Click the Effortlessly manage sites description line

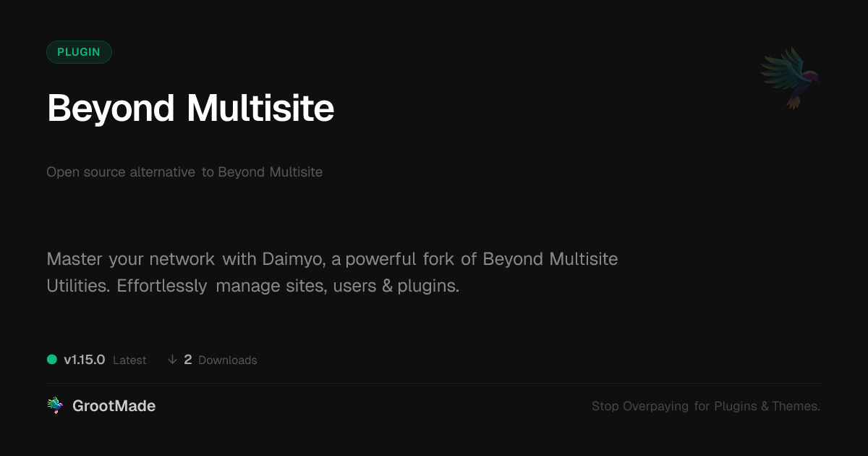tap(252, 286)
